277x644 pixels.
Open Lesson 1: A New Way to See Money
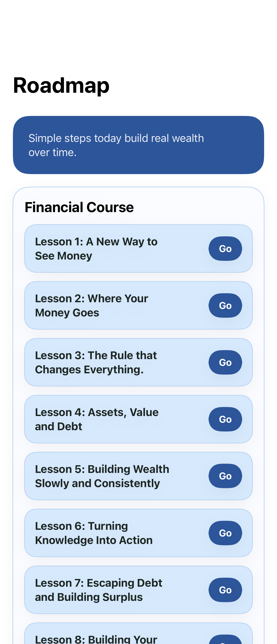click(138, 249)
